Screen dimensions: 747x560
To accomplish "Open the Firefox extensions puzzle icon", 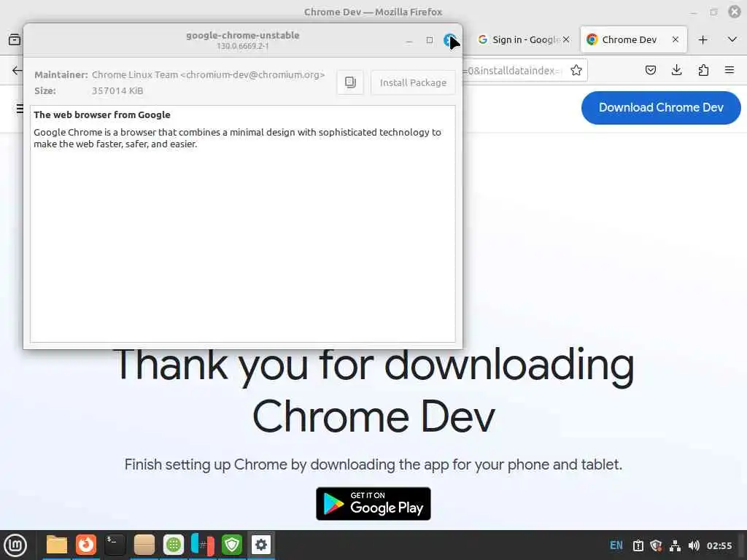I will pyautogui.click(x=703, y=71).
